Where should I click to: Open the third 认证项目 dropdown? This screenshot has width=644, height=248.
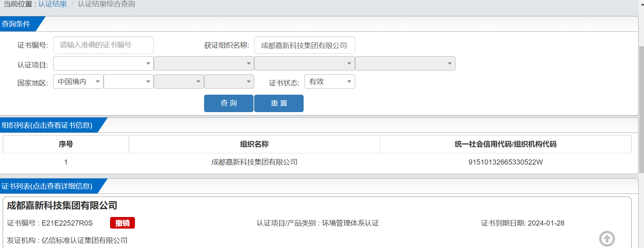[x=304, y=63]
